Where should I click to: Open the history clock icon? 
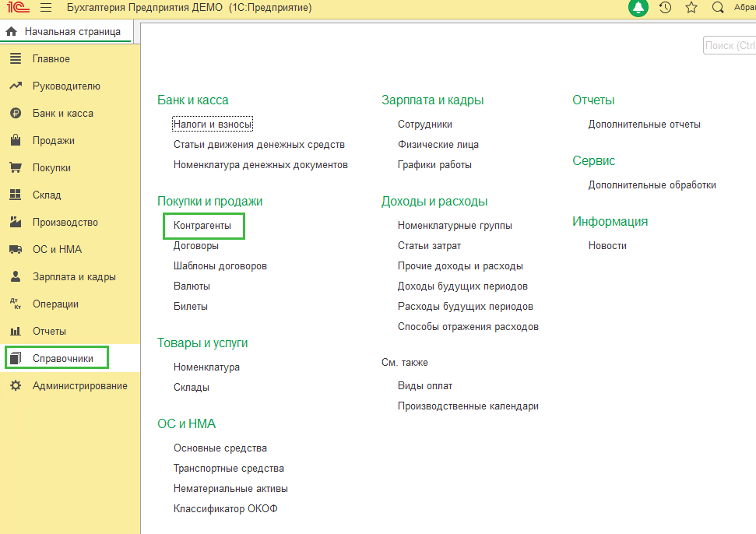666,8
